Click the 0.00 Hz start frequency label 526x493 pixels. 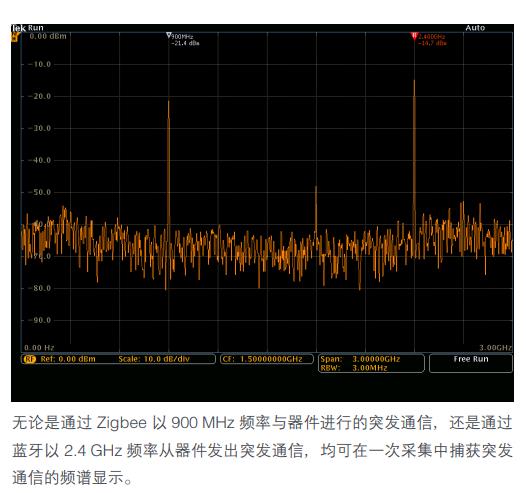pos(39,347)
